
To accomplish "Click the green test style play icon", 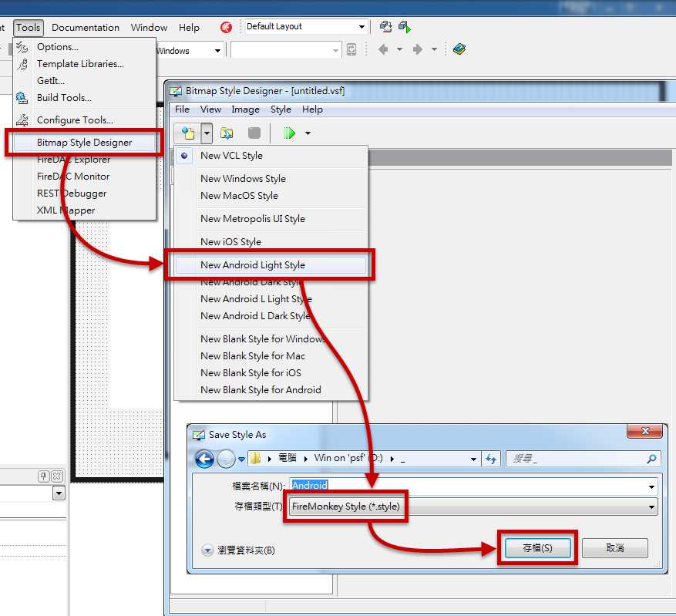I will click(x=289, y=133).
